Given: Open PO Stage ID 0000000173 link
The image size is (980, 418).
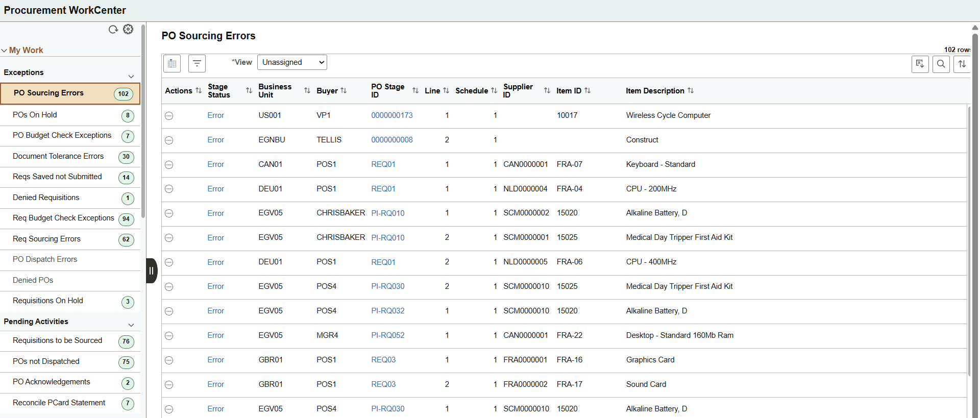Looking at the screenshot, I should [391, 115].
